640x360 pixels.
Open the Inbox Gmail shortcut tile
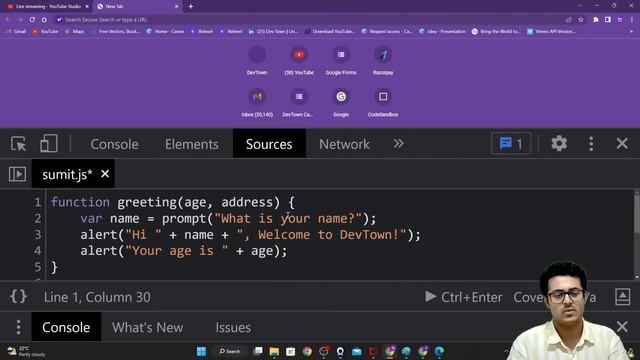257,102
